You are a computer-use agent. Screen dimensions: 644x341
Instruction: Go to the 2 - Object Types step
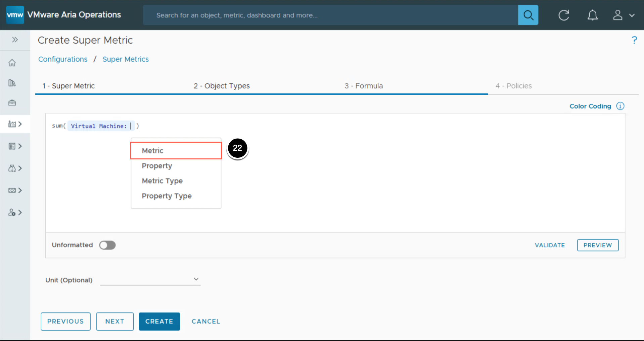point(222,86)
